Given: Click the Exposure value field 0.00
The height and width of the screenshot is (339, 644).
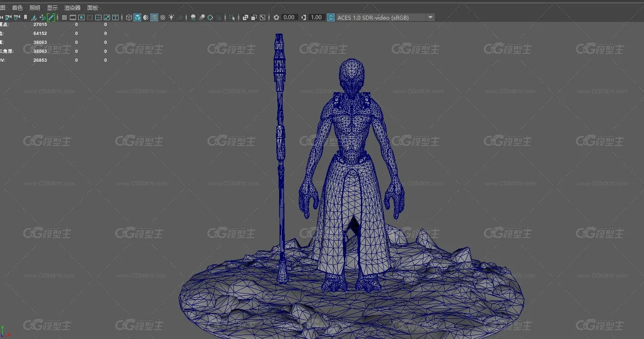Looking at the screenshot, I should (x=289, y=17).
